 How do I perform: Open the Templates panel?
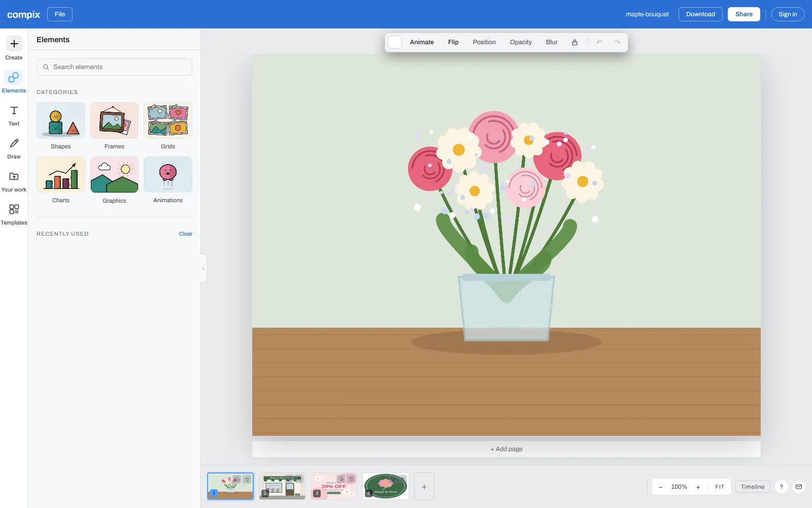click(14, 214)
